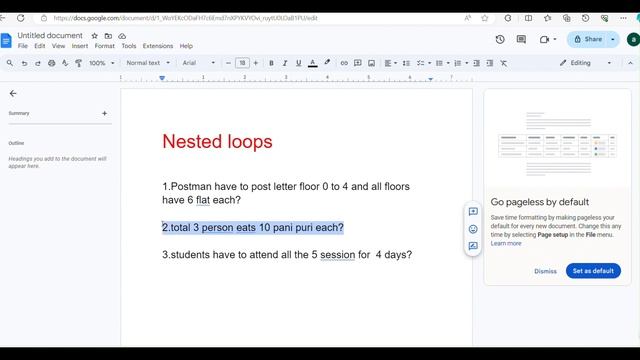The height and width of the screenshot is (360, 640).
Task: Open the Insert menu
Action: click(80, 46)
